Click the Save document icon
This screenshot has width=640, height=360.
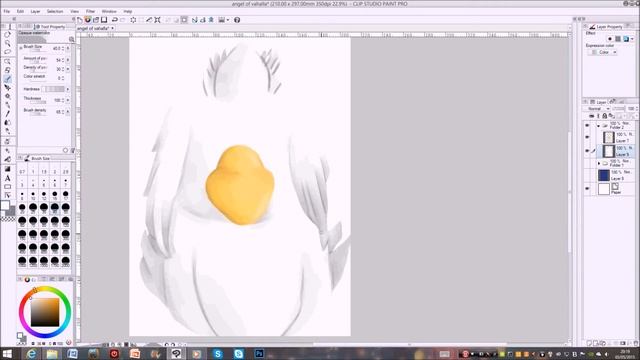click(x=104, y=20)
